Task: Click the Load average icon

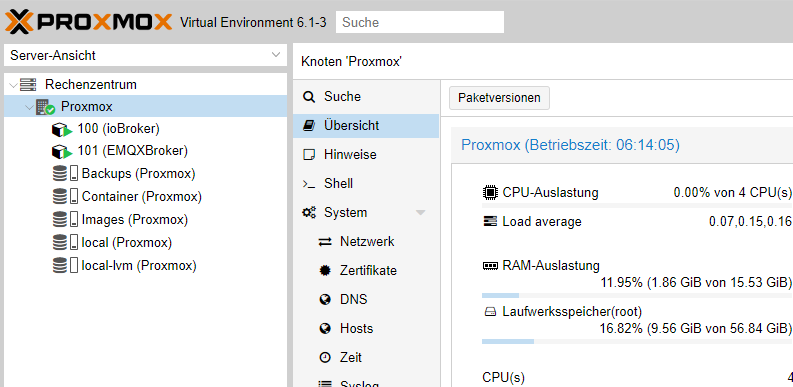Action: (x=490, y=222)
